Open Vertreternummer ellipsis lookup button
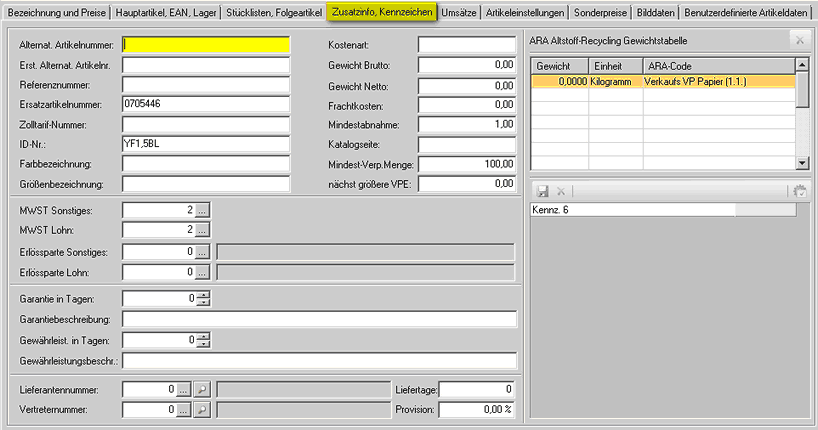 click(x=183, y=409)
